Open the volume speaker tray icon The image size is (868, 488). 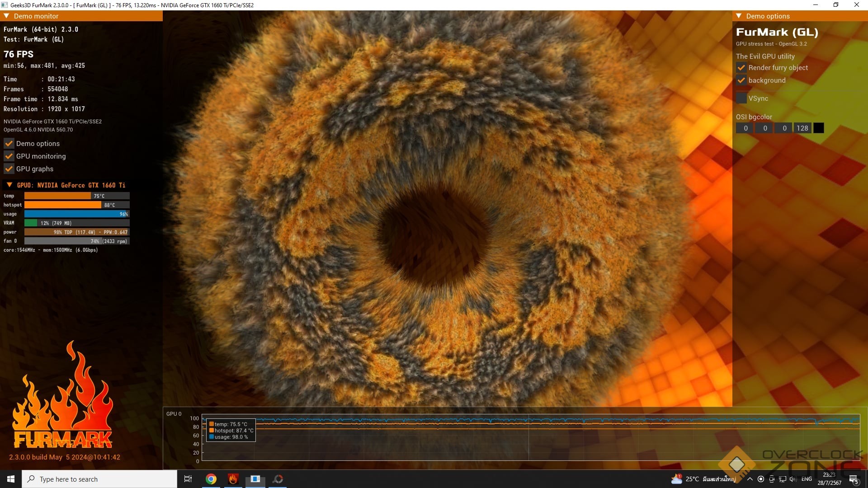793,479
